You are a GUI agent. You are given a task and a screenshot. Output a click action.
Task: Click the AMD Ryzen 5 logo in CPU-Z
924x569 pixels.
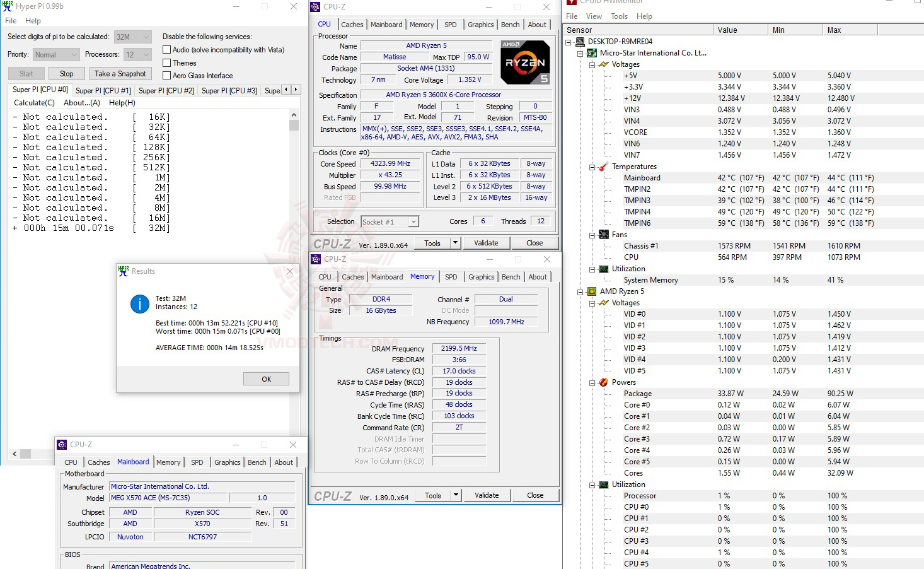(x=524, y=62)
